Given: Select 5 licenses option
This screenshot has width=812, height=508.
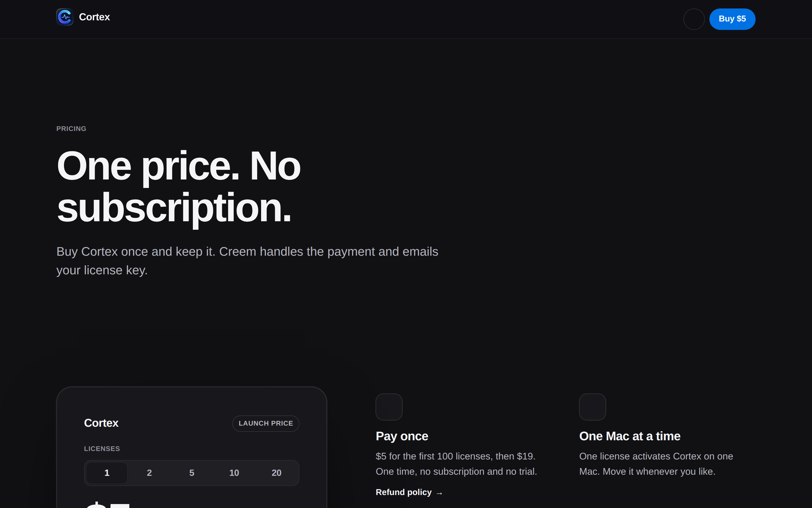Looking at the screenshot, I should click(x=192, y=473).
